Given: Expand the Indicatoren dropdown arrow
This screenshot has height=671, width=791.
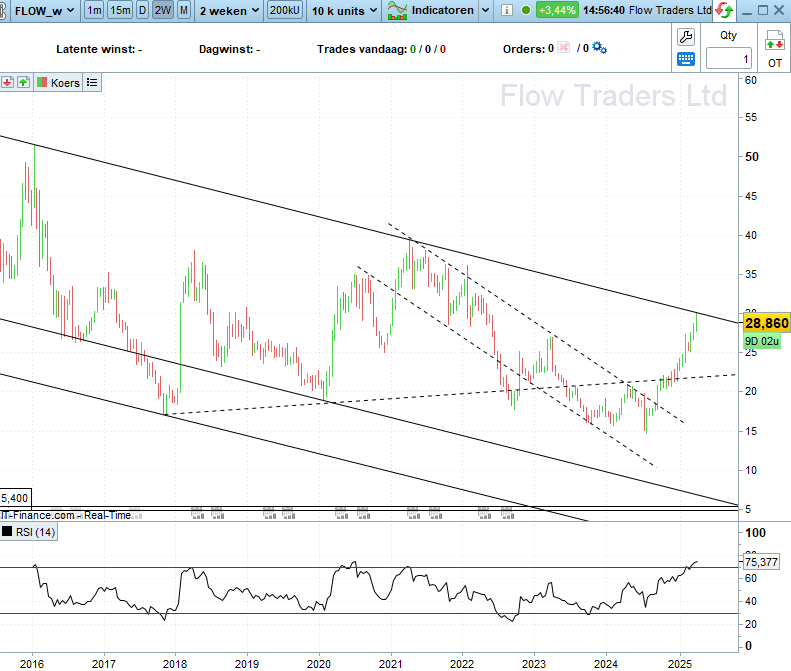Looking at the screenshot, I should 485,10.
